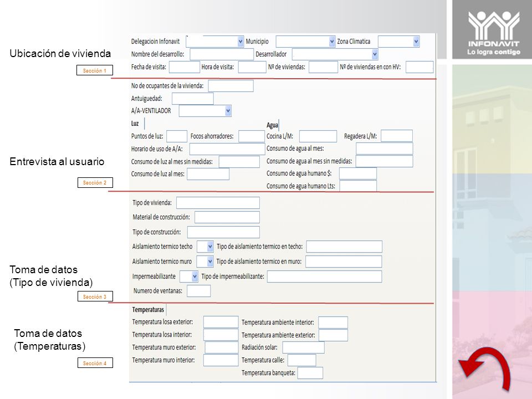The height and width of the screenshot is (399, 532).
Task: Click the Antuiguedad field
Action: tap(193, 99)
